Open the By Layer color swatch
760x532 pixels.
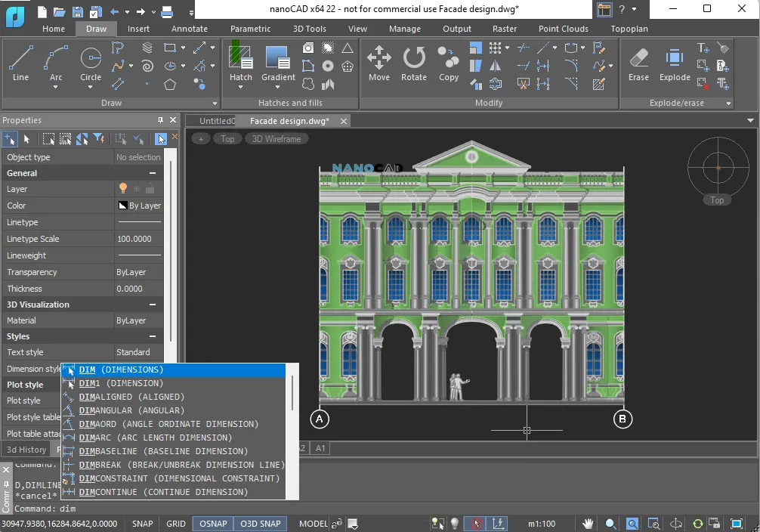139,205
